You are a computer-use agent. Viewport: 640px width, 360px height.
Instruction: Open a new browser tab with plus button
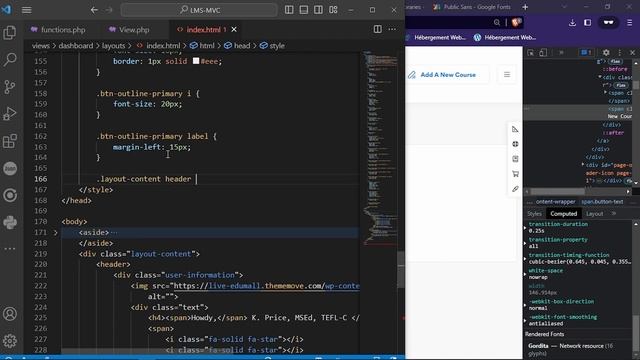525,7
